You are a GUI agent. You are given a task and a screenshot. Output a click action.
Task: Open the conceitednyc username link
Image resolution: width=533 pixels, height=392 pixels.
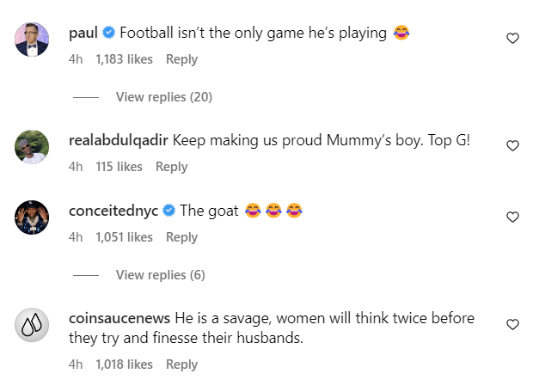[x=113, y=211]
